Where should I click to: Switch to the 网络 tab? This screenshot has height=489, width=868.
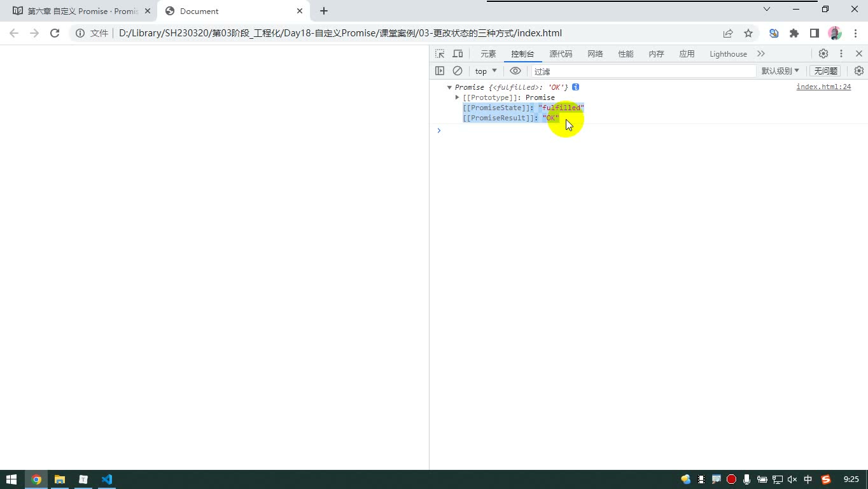point(595,54)
